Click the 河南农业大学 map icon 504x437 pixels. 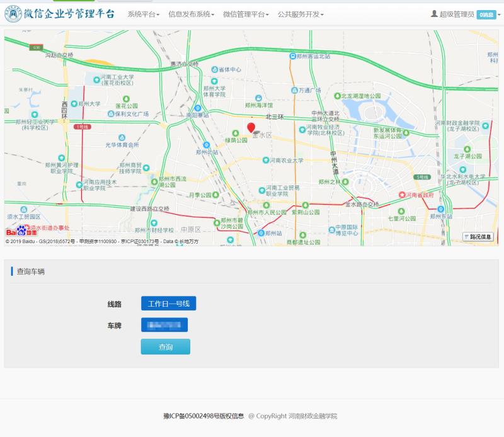click(x=266, y=160)
